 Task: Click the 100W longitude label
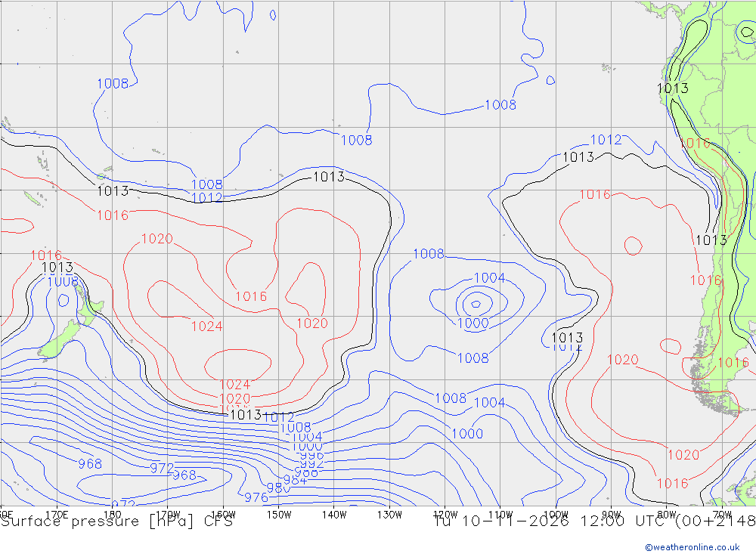click(556, 515)
